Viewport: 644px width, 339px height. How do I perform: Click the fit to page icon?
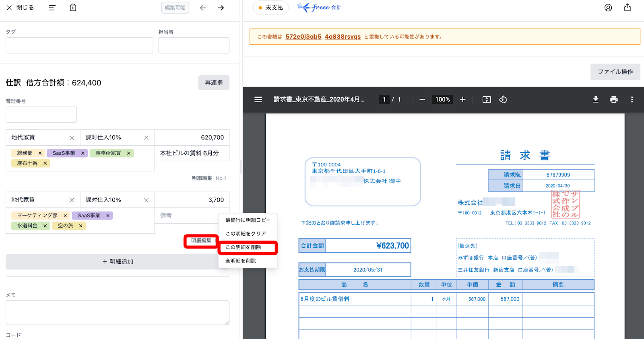487,99
